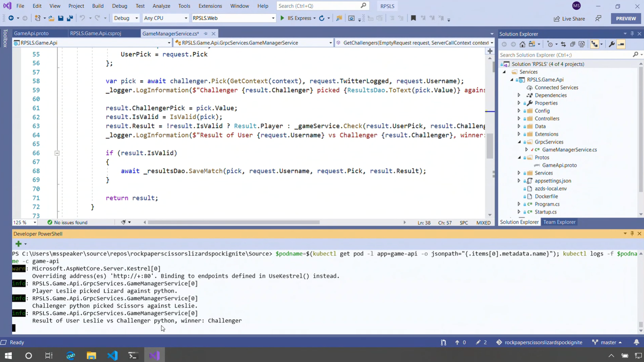Add a new PowerShell terminal with plus icon
This screenshot has height=362, width=644.
(x=19, y=244)
